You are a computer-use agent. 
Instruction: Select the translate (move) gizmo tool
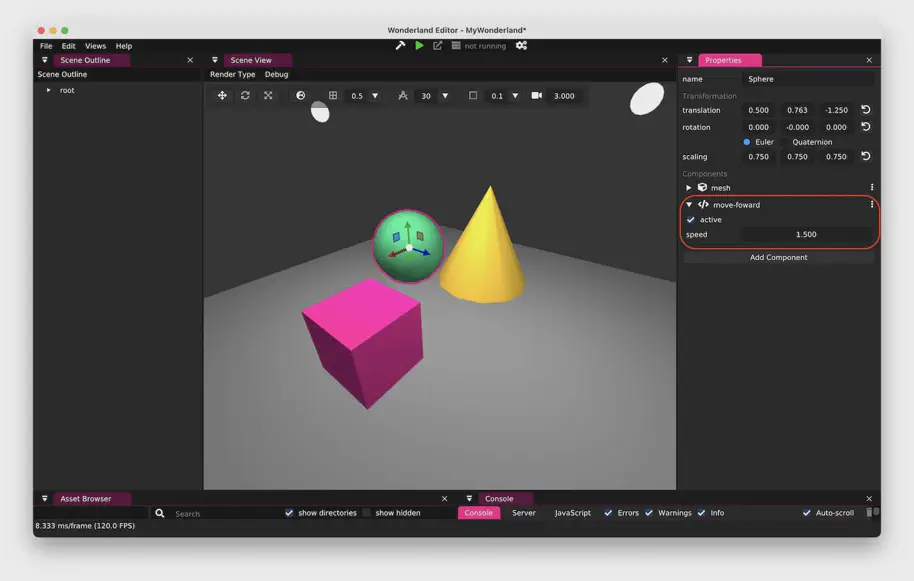222,96
